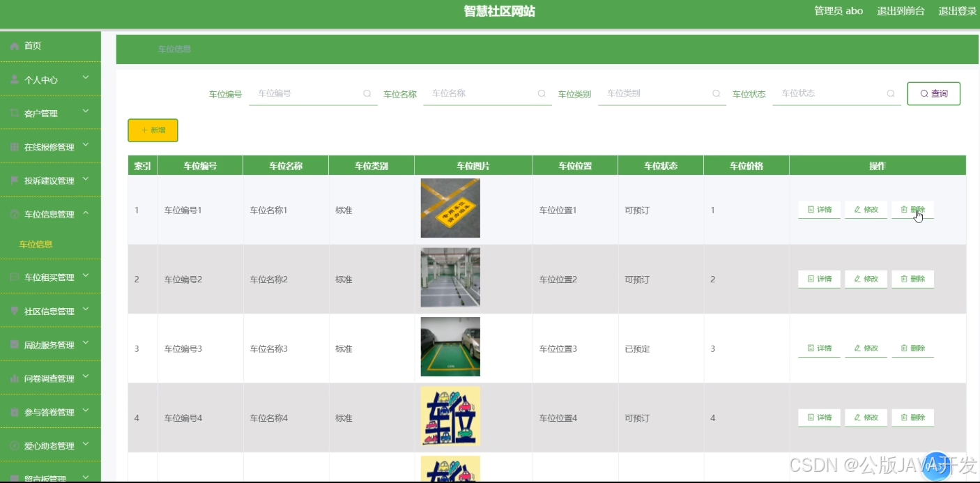The image size is (980, 483).
Task: Click the yellow 新增 button
Action: pyautogui.click(x=153, y=130)
